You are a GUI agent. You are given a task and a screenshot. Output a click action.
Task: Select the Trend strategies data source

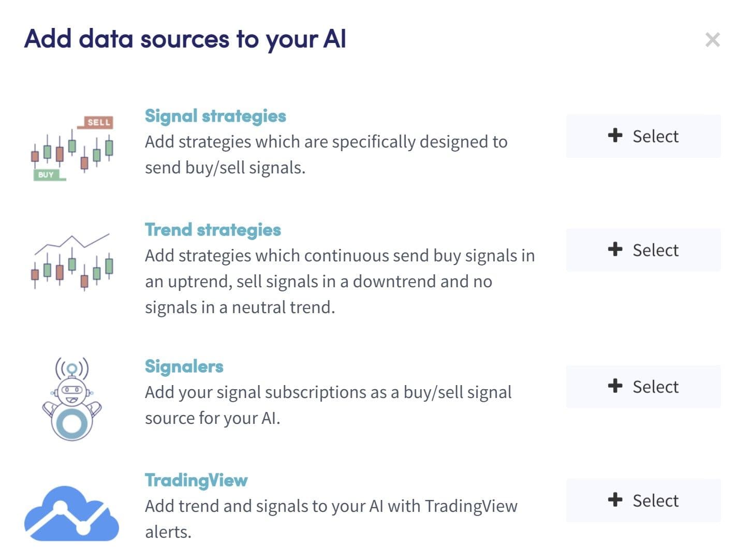tap(643, 249)
